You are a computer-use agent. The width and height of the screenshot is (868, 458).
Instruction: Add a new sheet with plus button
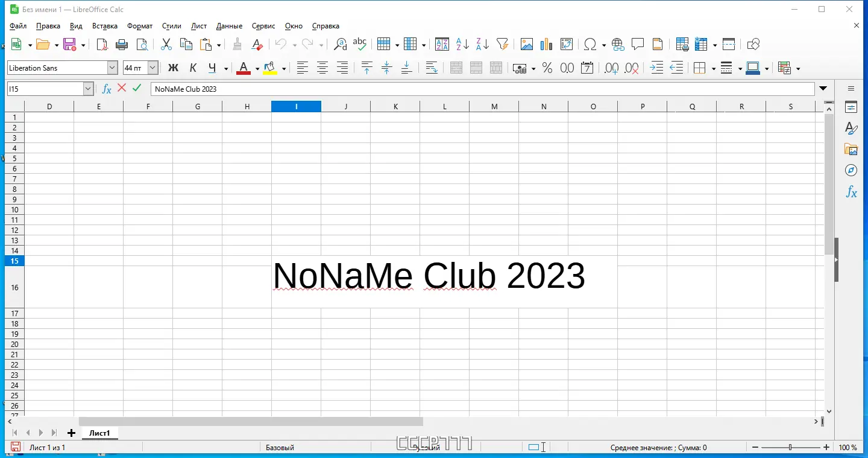click(71, 433)
